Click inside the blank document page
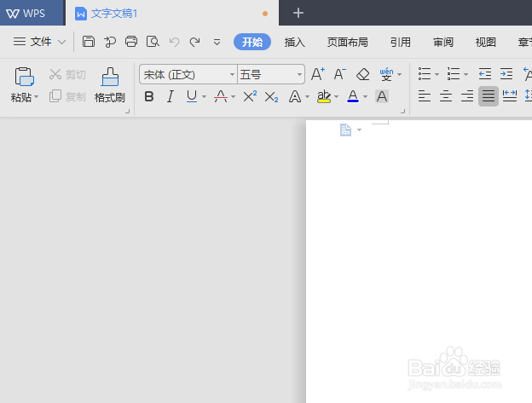 coord(419,261)
